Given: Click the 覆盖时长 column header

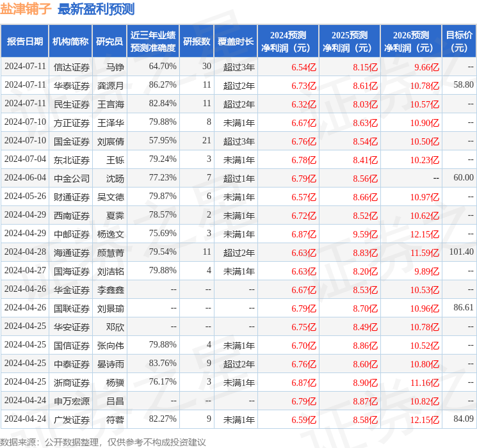Looking at the screenshot, I should pyautogui.click(x=236, y=42).
